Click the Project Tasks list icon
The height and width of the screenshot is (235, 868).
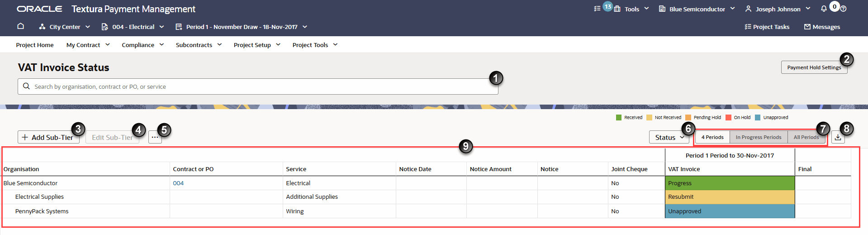748,27
